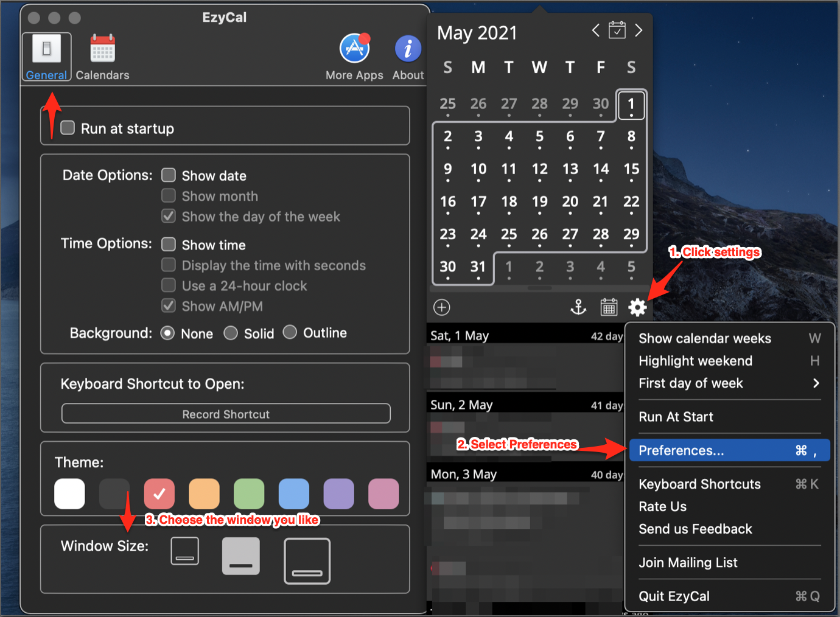This screenshot has width=840, height=617.
Task: Toggle the Show AM/PM checkbox
Action: coord(169,305)
